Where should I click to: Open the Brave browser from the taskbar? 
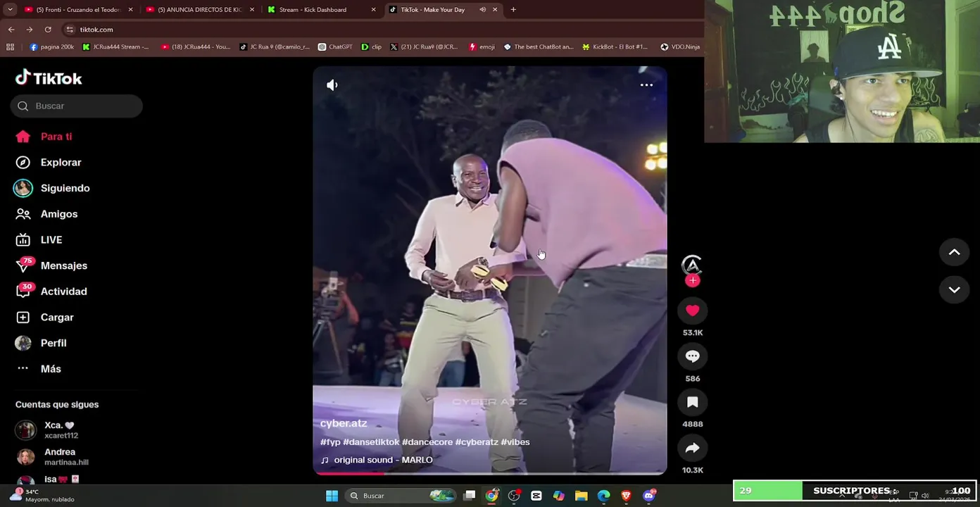tap(627, 496)
